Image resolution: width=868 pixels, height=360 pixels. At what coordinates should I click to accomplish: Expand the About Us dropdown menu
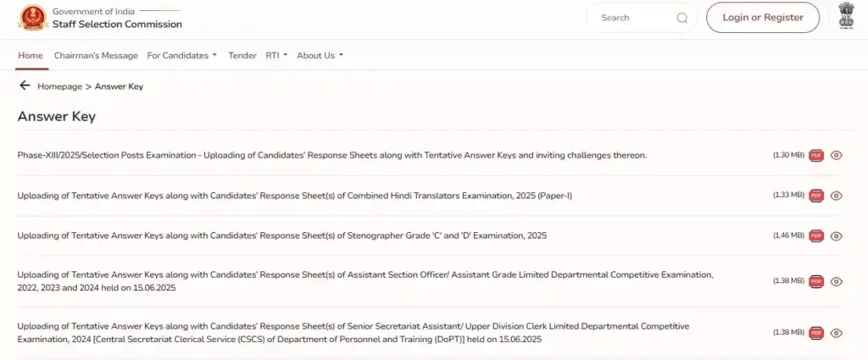[320, 56]
